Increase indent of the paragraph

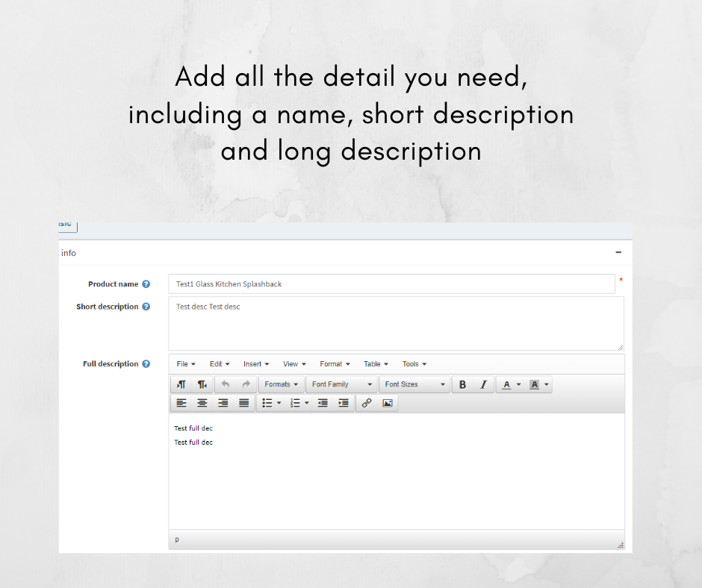[x=343, y=403]
